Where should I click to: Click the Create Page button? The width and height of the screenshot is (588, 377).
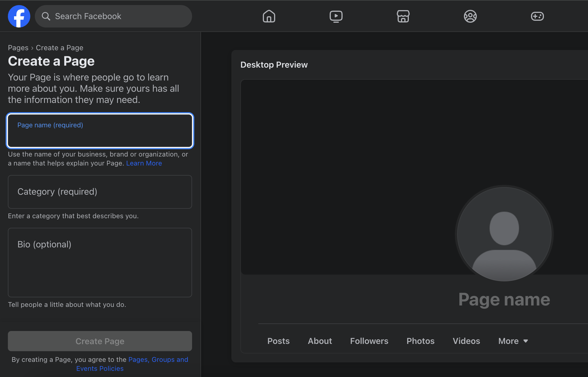pos(100,341)
